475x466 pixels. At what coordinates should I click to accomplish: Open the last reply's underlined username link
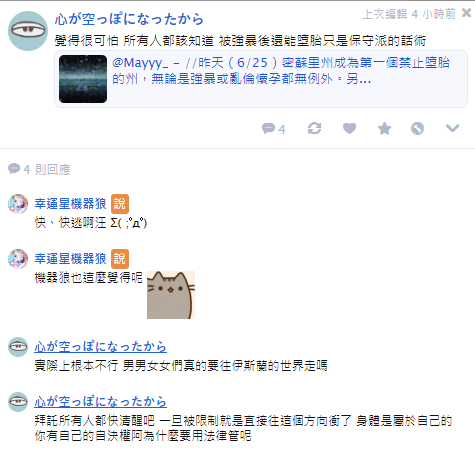(100, 402)
